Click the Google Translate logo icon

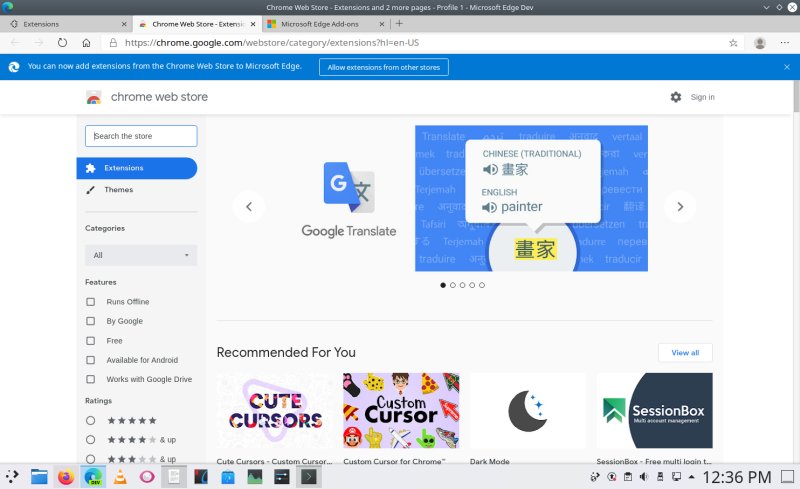pos(349,187)
